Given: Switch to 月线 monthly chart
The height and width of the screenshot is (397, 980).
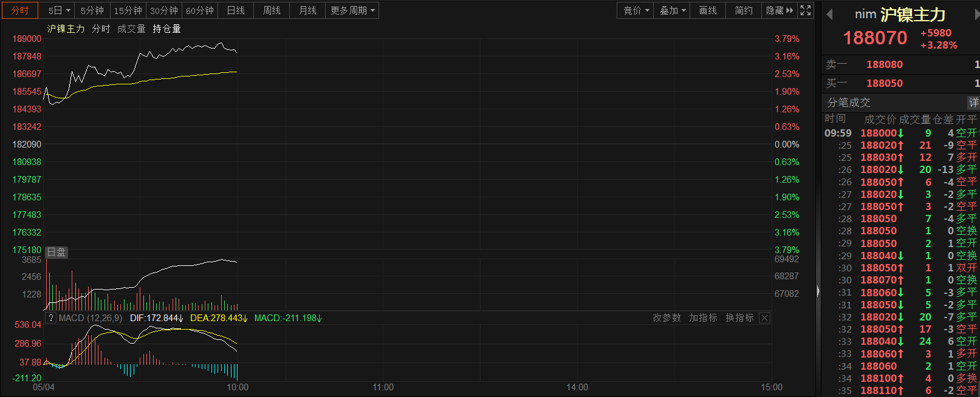Looking at the screenshot, I should [307, 10].
